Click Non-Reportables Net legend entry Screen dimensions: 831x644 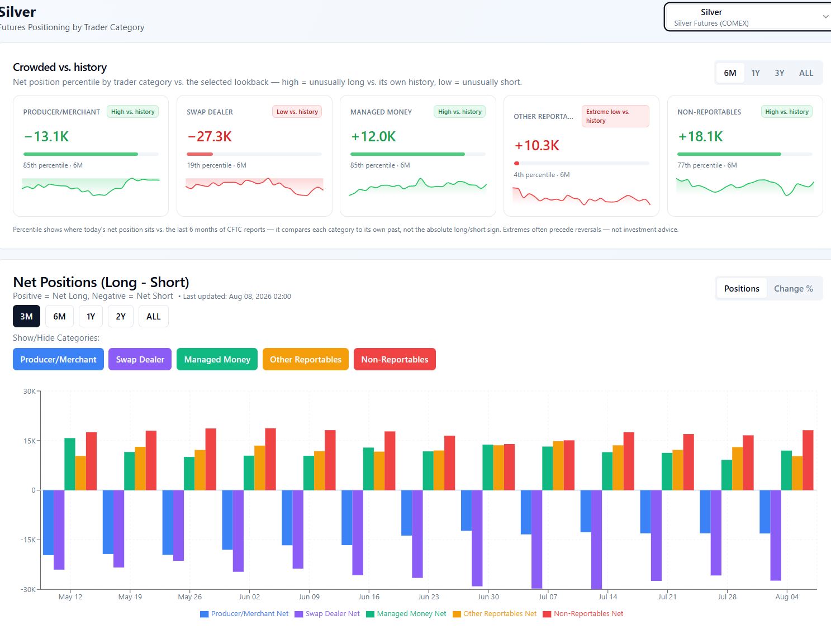pyautogui.click(x=583, y=613)
